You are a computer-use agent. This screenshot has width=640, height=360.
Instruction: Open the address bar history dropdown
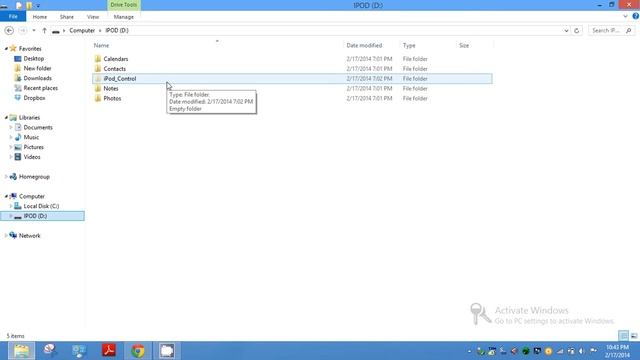coord(566,31)
